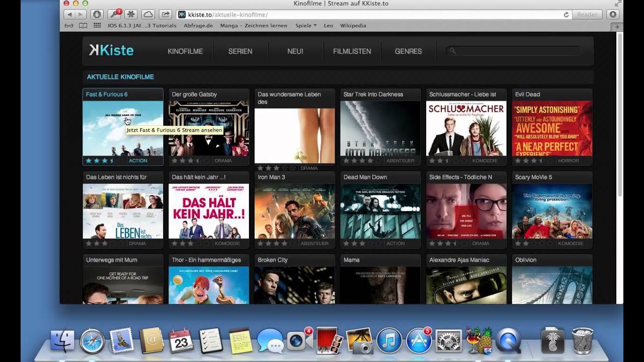Click the Reader button in address bar
This screenshot has width=644, height=362.
[587, 15]
